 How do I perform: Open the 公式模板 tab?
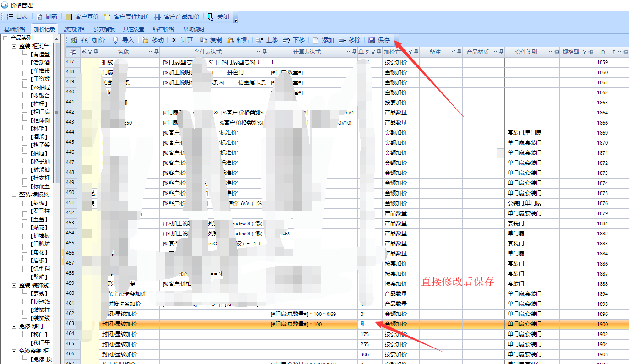104,29
